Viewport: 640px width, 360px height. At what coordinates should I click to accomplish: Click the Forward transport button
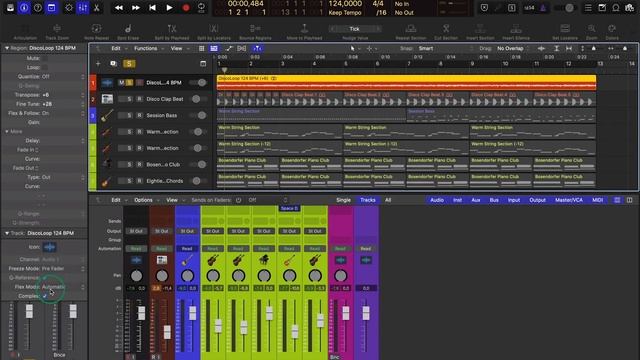click(136, 8)
